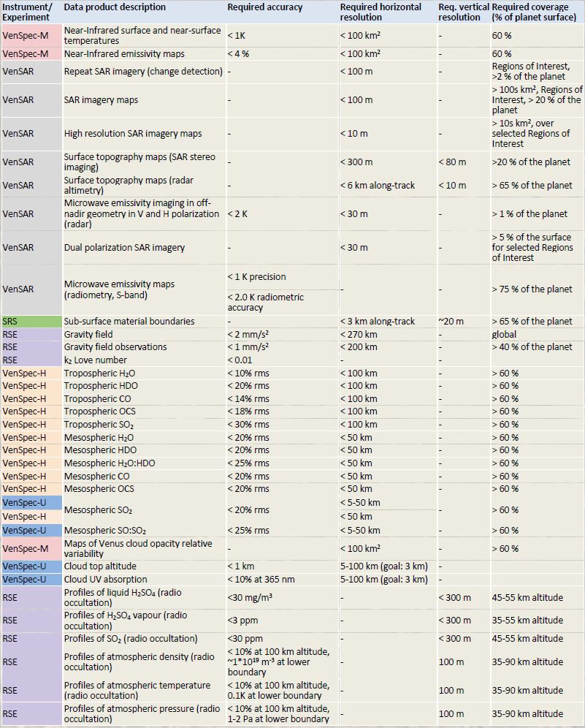Select the "Tropospheric SO₂" cell

99,425
